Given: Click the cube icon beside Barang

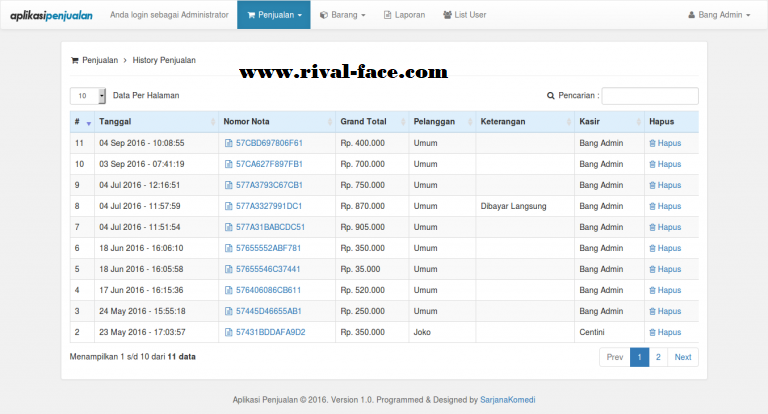Looking at the screenshot, I should [324, 15].
